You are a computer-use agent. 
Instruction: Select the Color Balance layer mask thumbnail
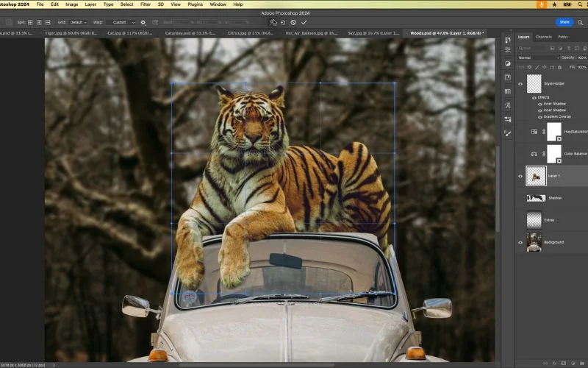tap(554, 154)
